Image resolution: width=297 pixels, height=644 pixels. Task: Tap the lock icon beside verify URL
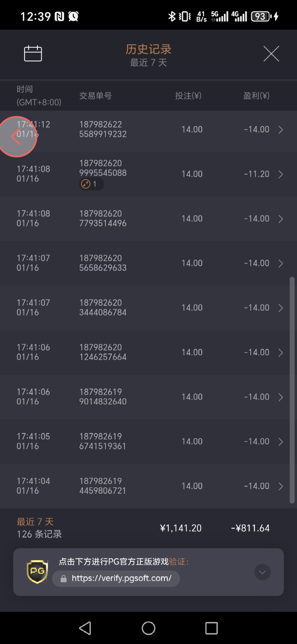[x=64, y=579]
